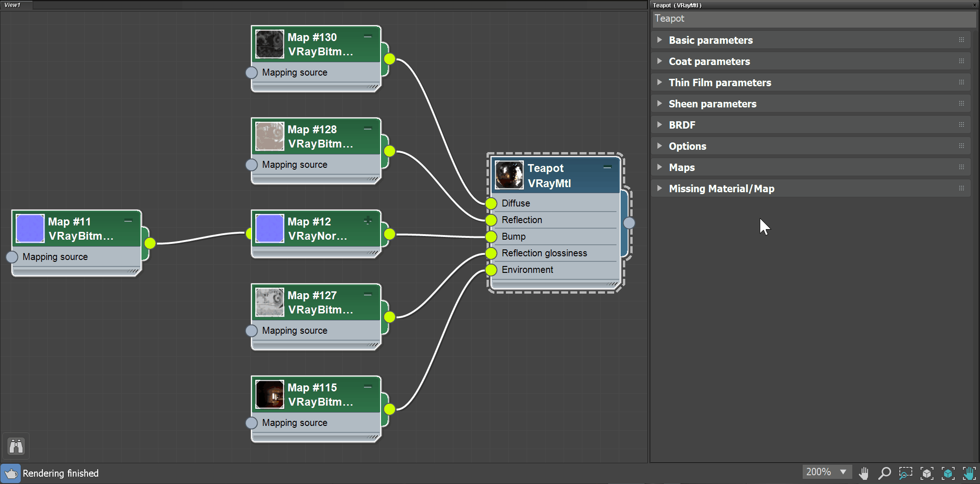Click Zoom Extents gray cube icon
This screenshot has width=980, height=484.
click(927, 473)
